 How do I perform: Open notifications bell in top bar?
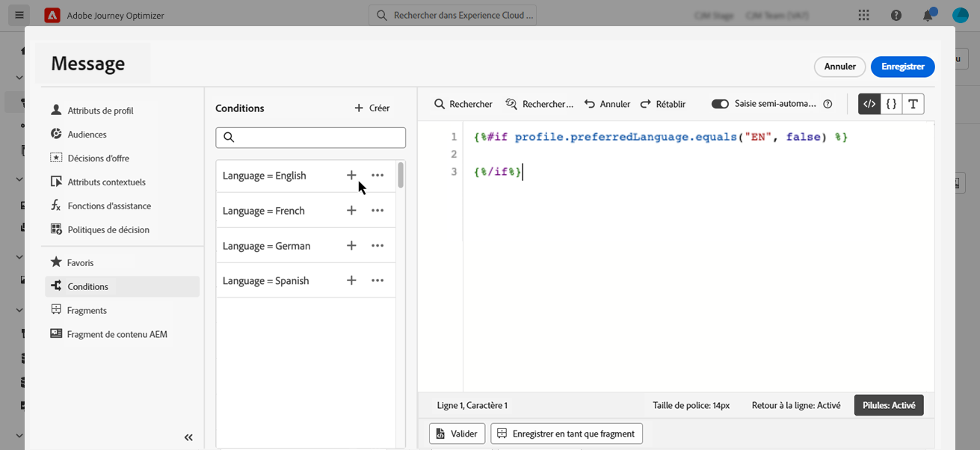pyautogui.click(x=928, y=15)
